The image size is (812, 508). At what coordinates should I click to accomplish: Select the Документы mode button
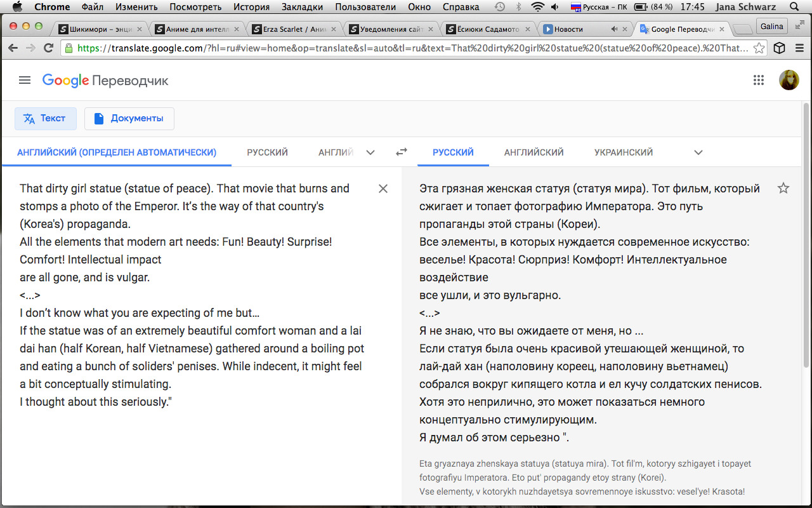point(129,119)
